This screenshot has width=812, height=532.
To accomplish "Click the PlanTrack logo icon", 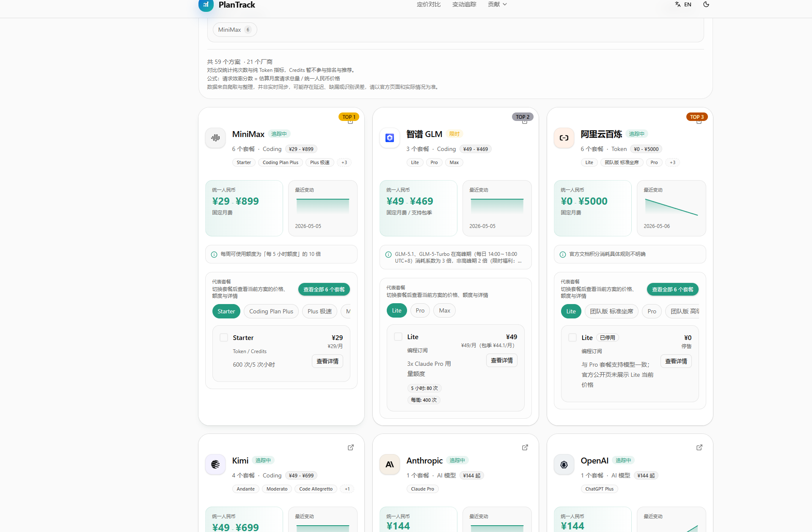I will [206, 5].
